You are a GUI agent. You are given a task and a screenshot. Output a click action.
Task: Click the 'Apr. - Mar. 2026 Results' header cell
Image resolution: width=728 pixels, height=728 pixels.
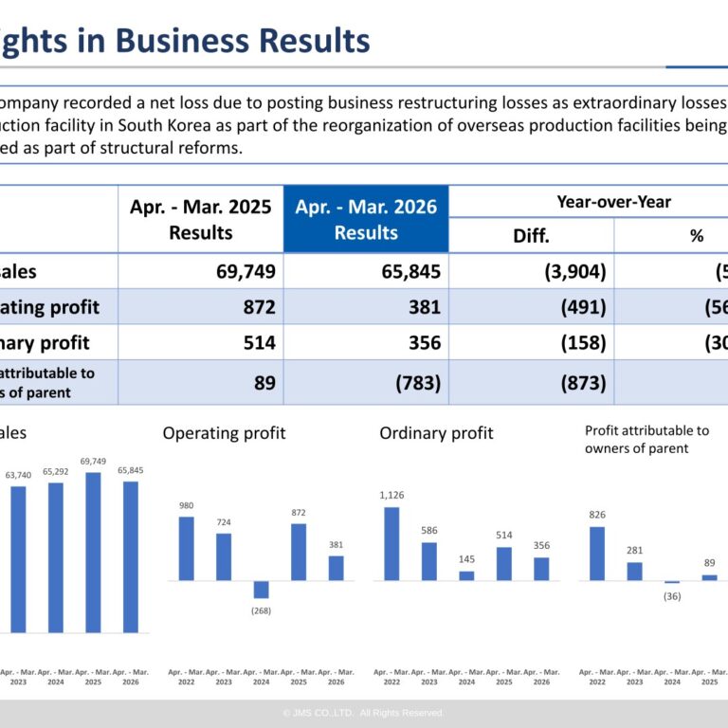[x=366, y=219]
